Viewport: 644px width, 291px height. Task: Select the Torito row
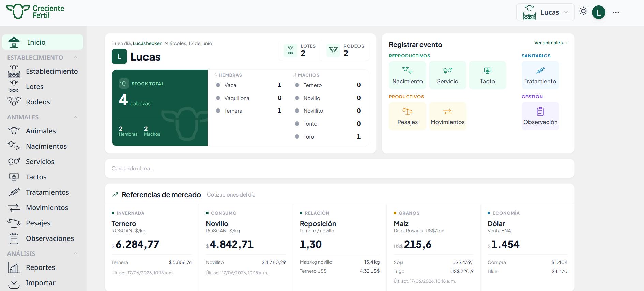tap(328, 124)
